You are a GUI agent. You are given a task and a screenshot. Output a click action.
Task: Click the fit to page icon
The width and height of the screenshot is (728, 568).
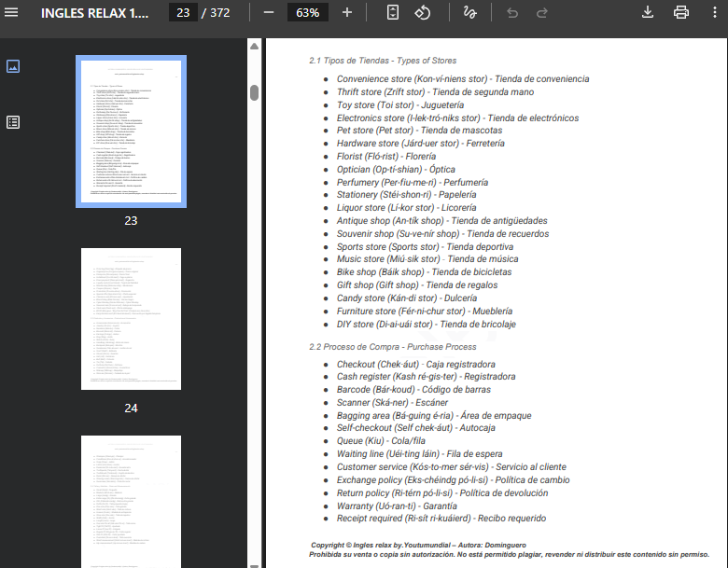(x=393, y=13)
